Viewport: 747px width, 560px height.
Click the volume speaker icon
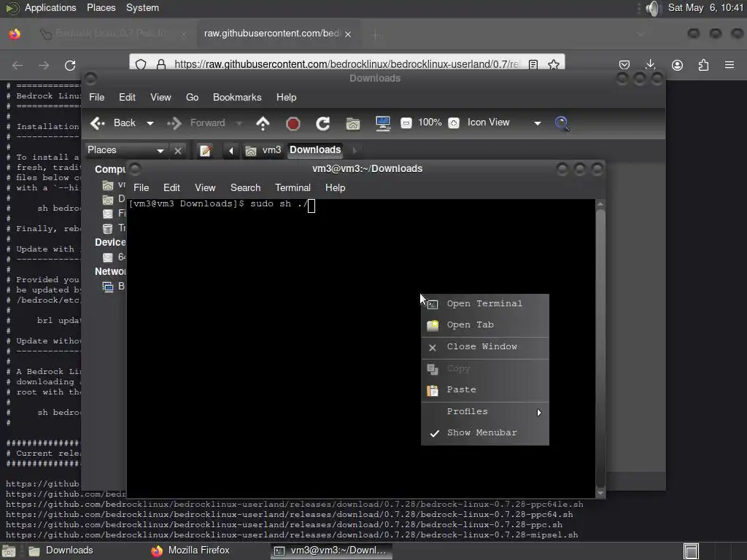pos(653,8)
